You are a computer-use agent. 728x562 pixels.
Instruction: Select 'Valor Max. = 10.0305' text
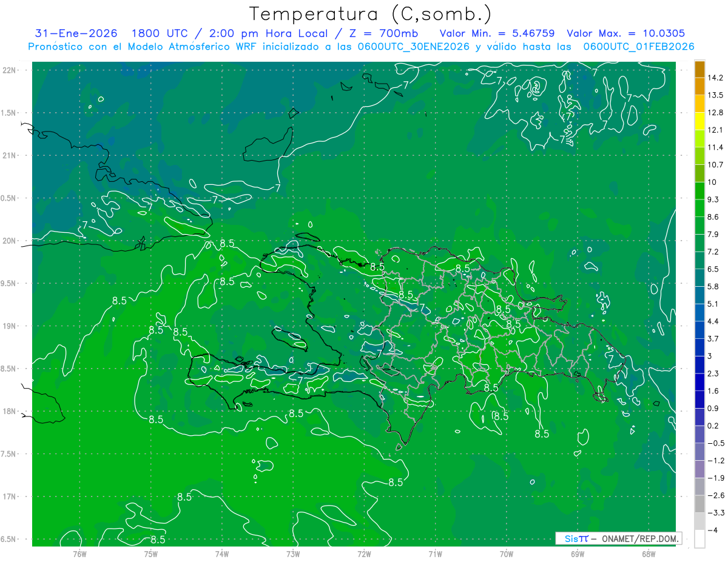point(625,33)
